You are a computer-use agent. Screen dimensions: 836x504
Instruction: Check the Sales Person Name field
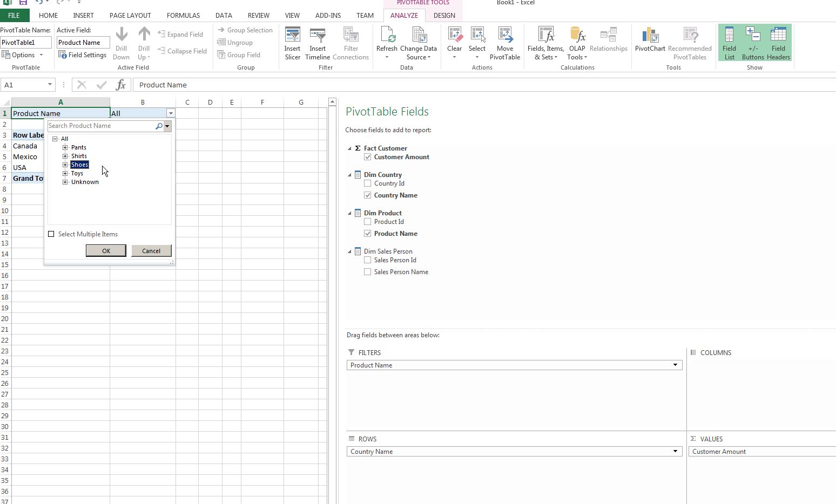point(368,271)
